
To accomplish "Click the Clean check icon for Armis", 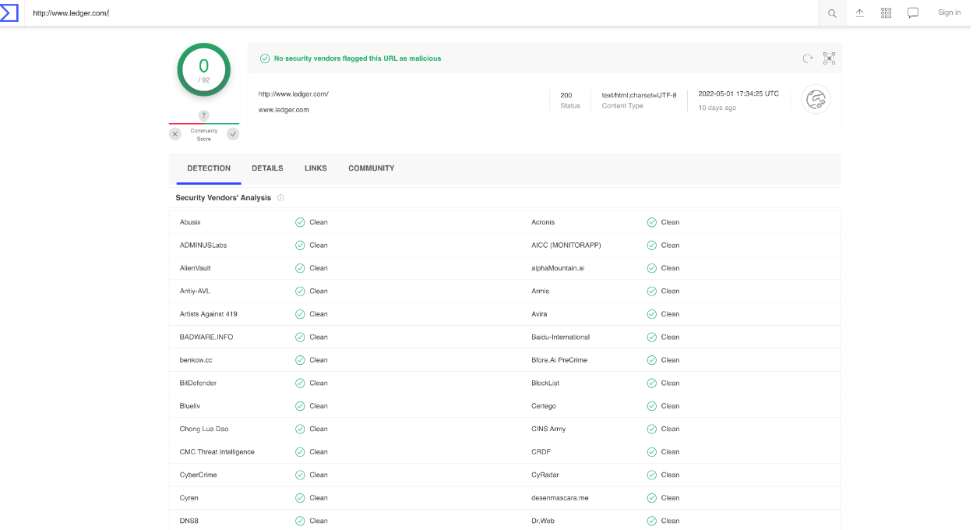I will click(x=652, y=291).
